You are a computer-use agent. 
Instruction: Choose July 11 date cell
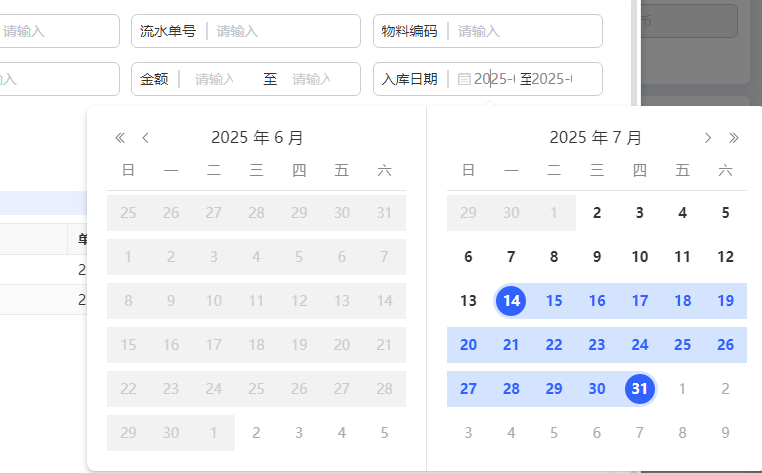click(682, 257)
